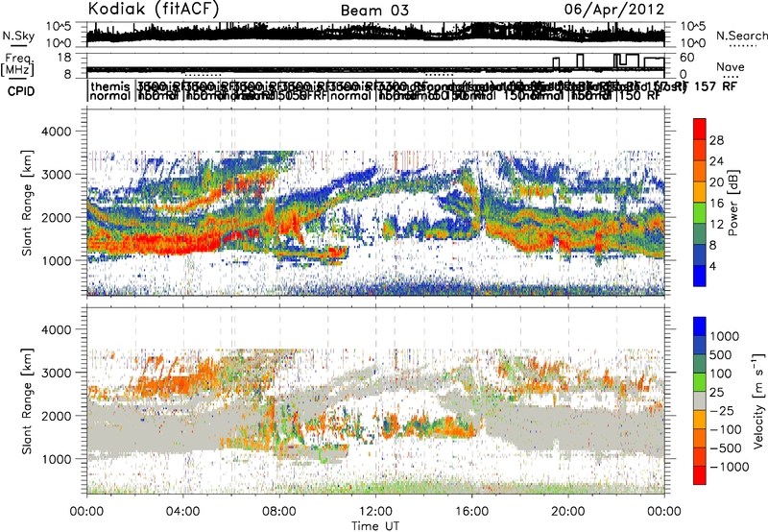Click the power colorbar '16' tick label
Viewport: 768px width, 532px height.
716,203
